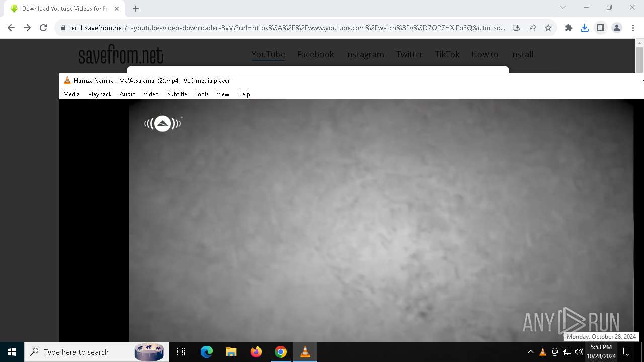The height and width of the screenshot is (362, 644).
Task: Open the Windows Start menu
Action: (x=12, y=352)
